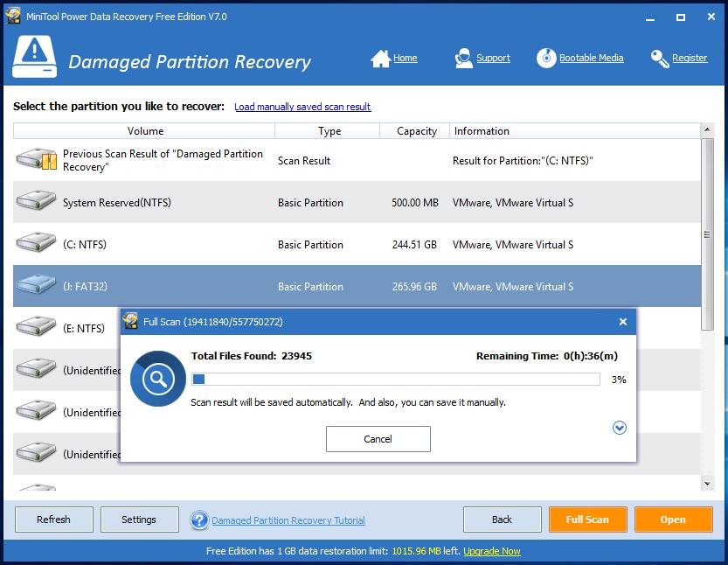Open the Settings button
Image resolution: width=728 pixels, height=565 pixels.
139,520
